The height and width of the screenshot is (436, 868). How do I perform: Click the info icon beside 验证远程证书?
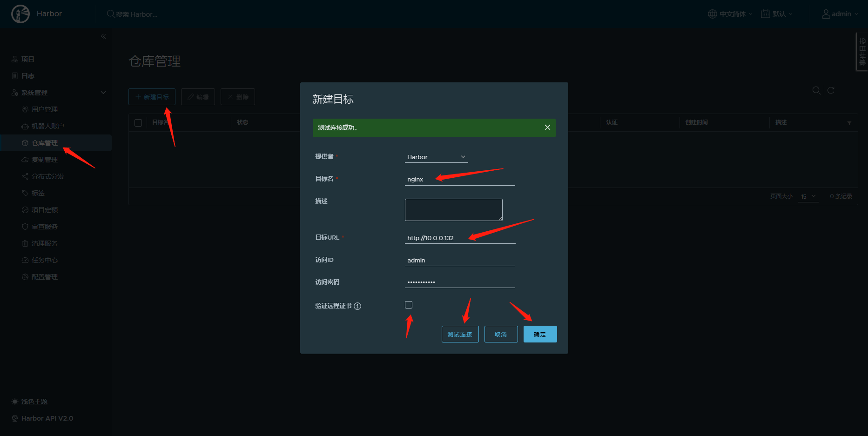(357, 306)
